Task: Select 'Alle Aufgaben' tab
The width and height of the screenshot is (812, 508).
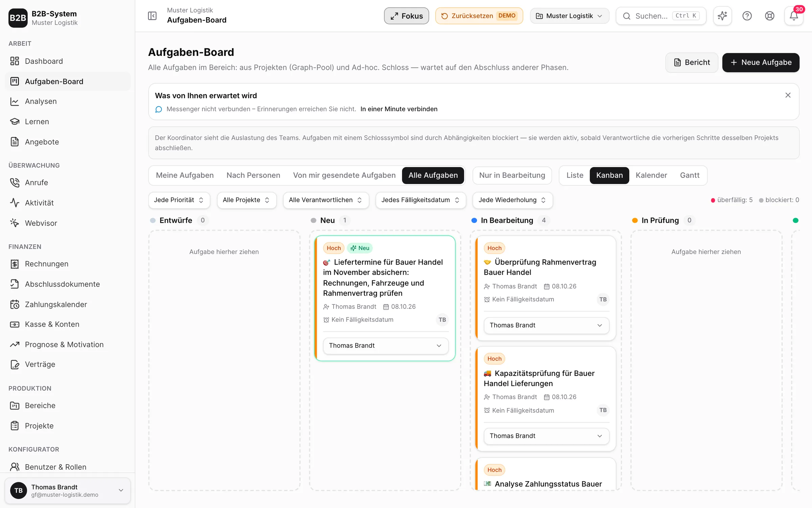Action: (x=433, y=175)
